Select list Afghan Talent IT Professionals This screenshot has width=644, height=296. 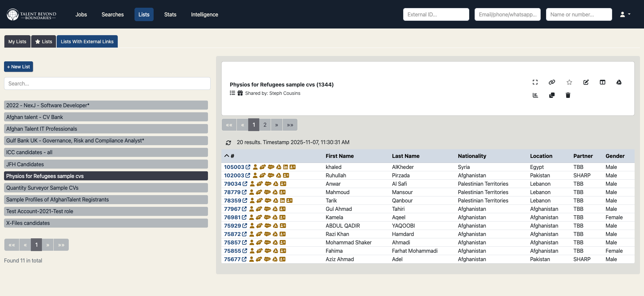click(106, 129)
